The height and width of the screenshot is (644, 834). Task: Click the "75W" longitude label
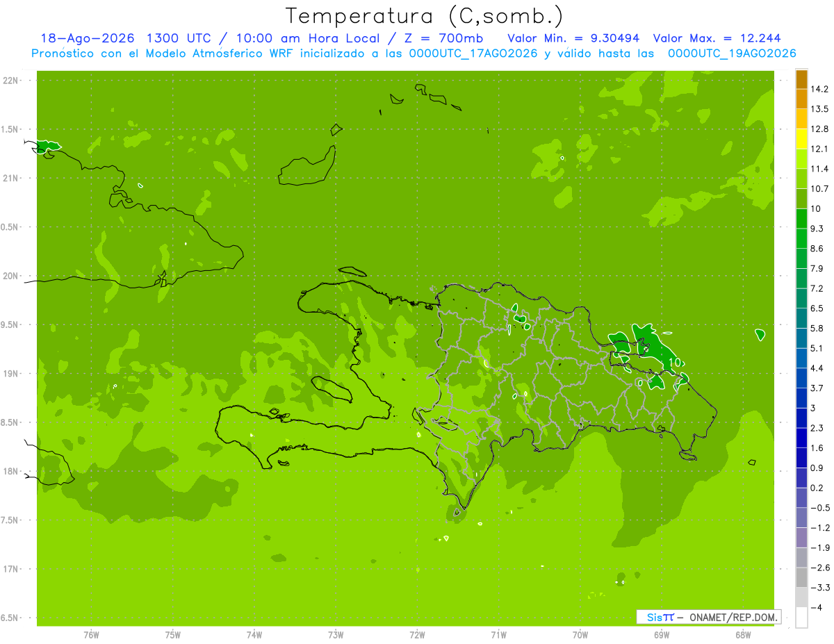point(173,634)
